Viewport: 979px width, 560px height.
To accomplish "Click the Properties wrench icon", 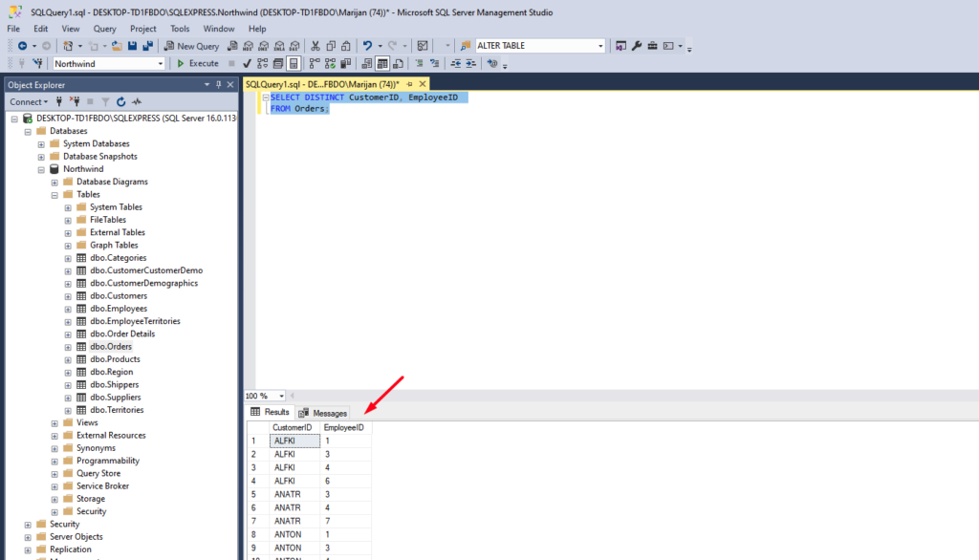I will click(637, 46).
